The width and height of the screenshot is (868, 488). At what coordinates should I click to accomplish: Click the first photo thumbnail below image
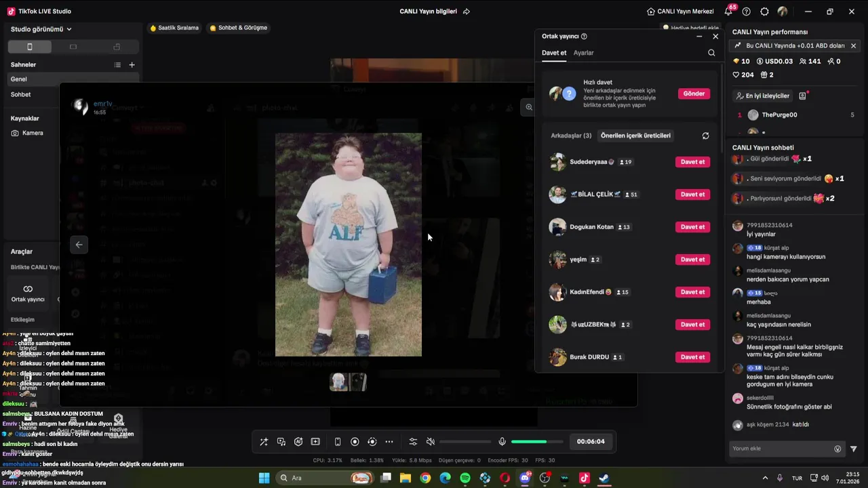click(338, 382)
